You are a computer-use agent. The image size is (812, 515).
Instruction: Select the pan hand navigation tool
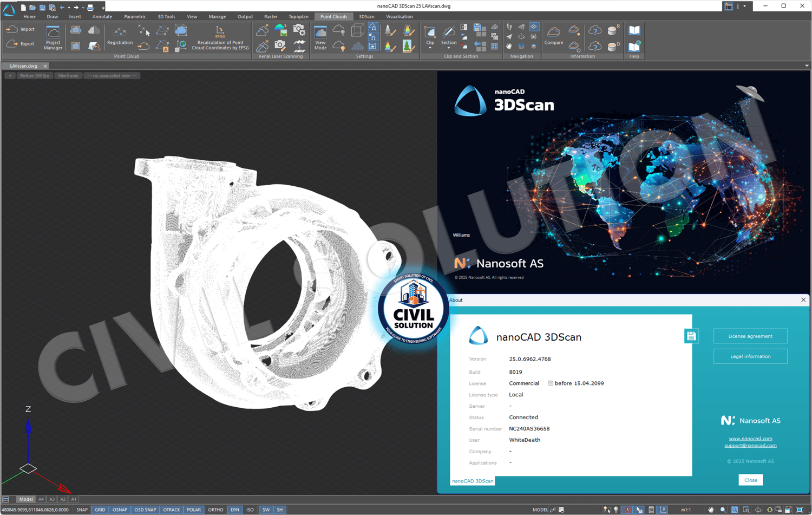point(509,47)
